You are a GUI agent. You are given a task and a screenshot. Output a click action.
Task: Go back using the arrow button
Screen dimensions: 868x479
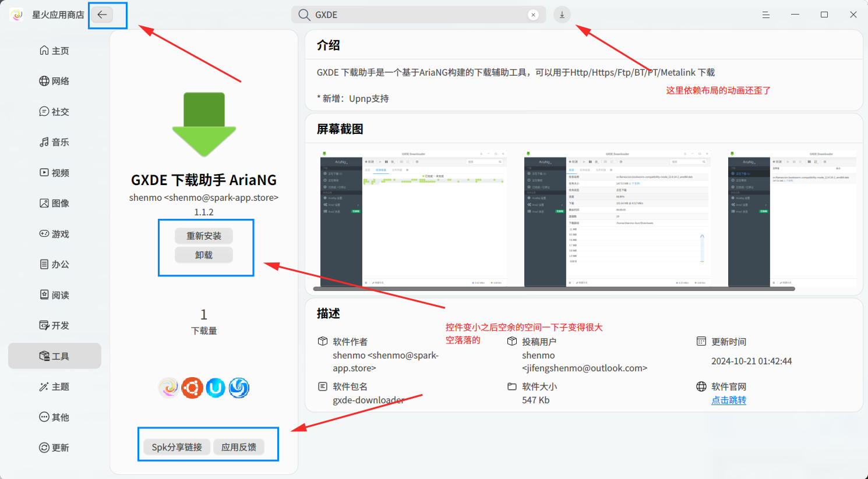pyautogui.click(x=102, y=15)
